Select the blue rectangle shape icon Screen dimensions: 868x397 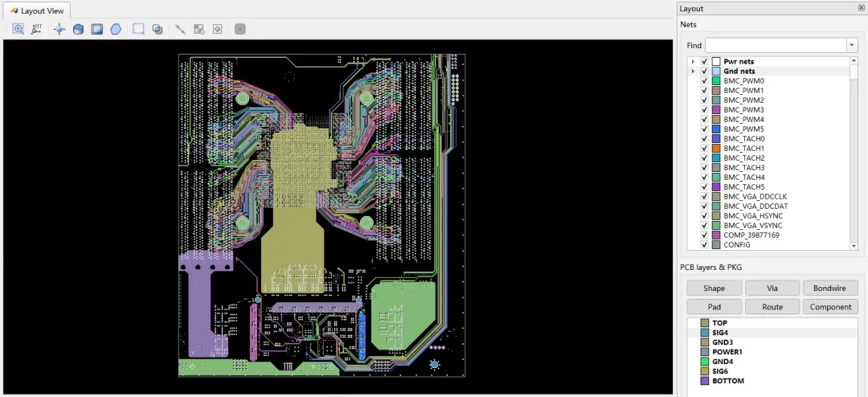click(x=97, y=29)
